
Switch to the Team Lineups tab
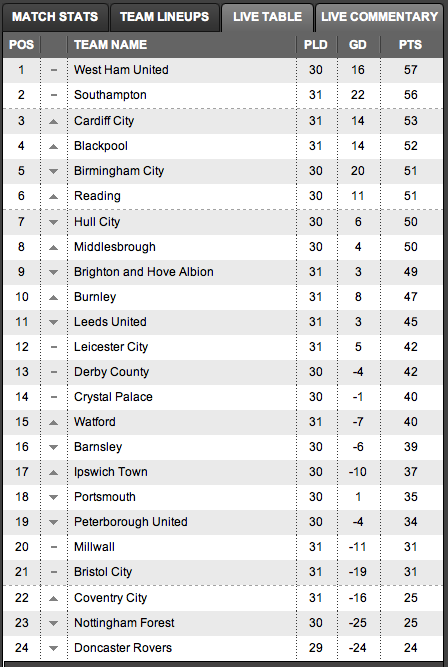click(165, 17)
